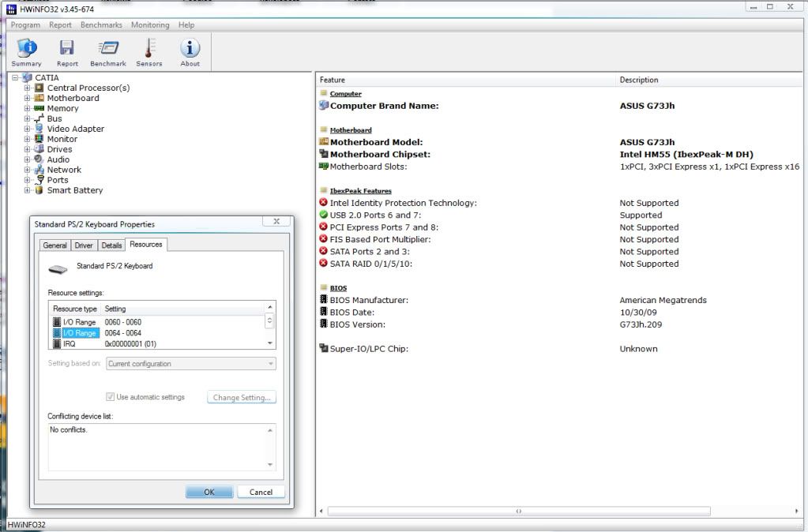Click scroll right arrow in feature panel
The width and height of the screenshot is (808, 532).
pos(797,511)
